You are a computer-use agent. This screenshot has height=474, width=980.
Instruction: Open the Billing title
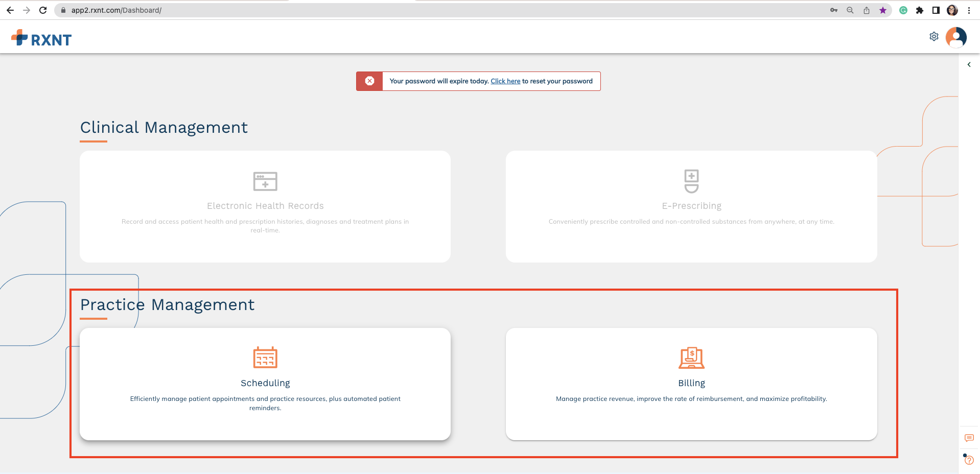(691, 383)
